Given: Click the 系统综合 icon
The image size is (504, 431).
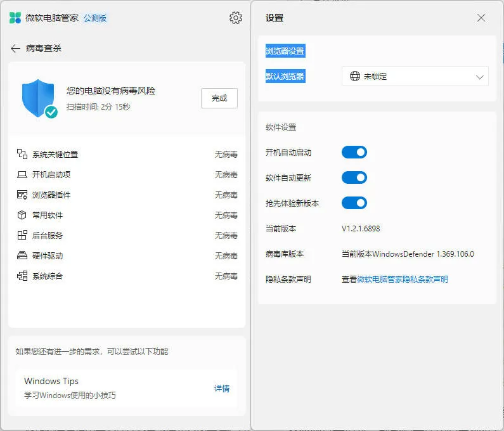Looking at the screenshot, I should (x=22, y=276).
